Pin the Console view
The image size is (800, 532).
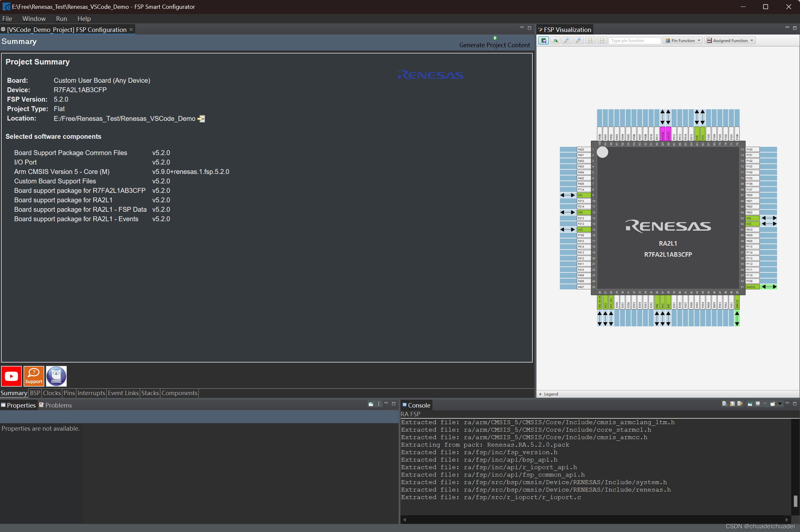click(x=750, y=404)
